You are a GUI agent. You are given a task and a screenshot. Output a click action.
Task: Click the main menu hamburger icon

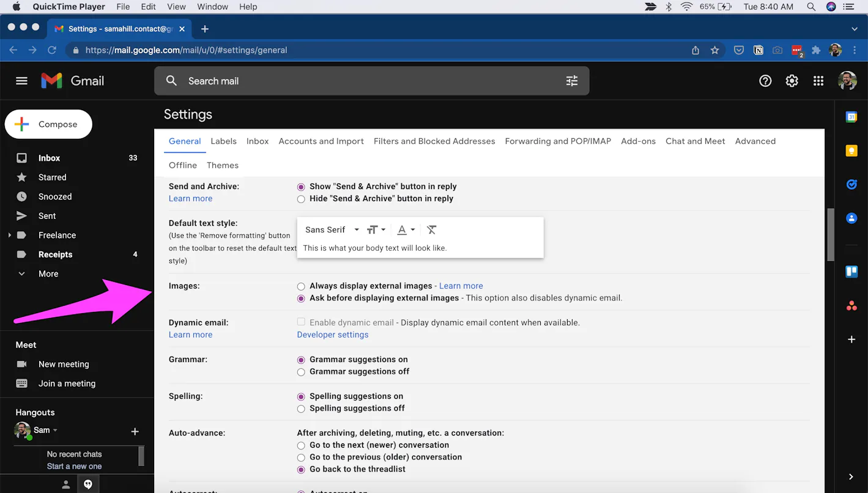click(x=22, y=81)
